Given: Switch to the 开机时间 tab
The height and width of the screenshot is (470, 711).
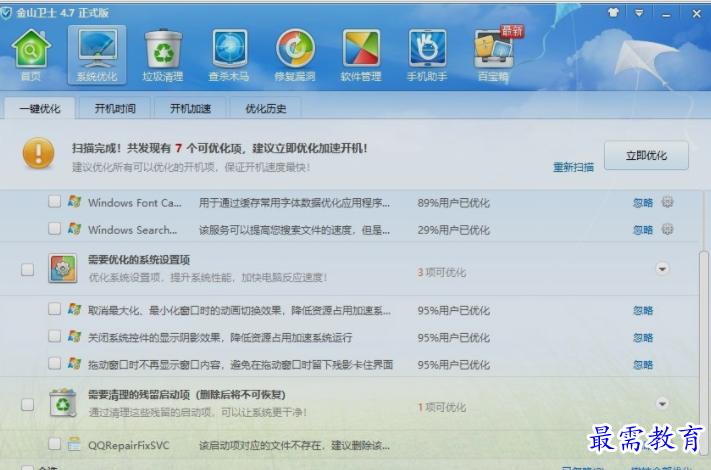Looking at the screenshot, I should tap(115, 108).
